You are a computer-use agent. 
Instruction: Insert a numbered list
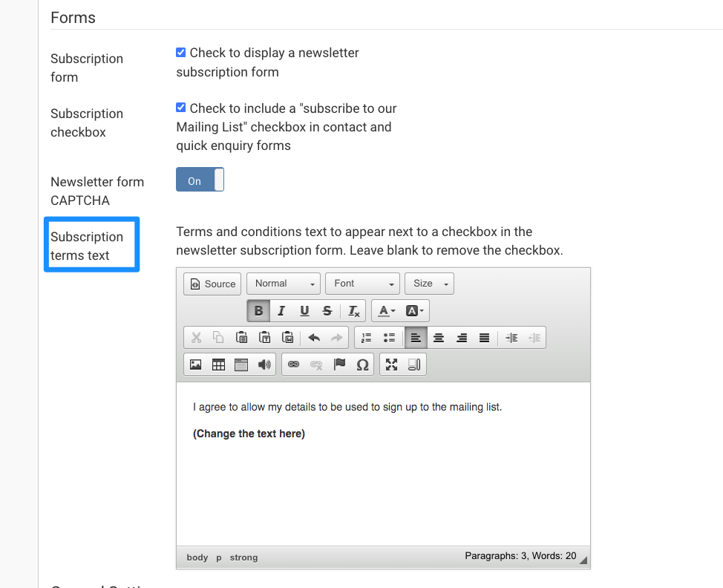point(366,338)
